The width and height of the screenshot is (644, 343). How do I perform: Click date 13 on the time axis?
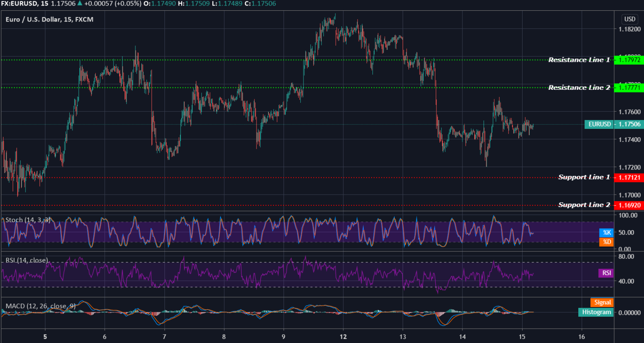coord(403,337)
